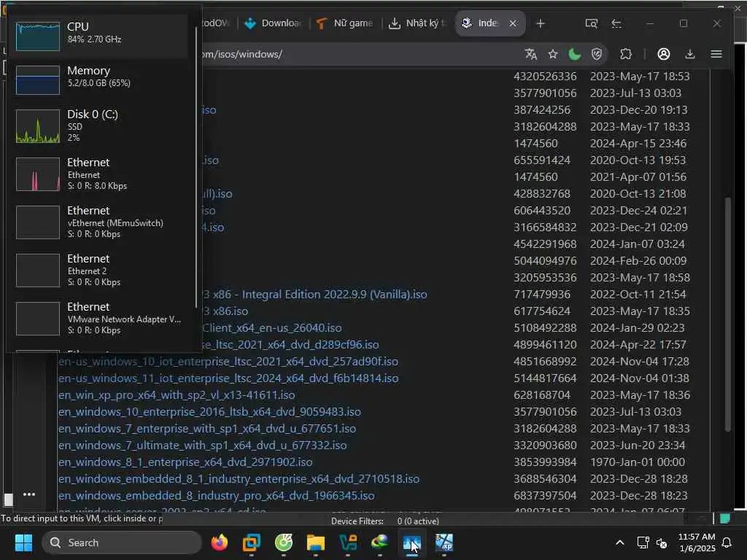This screenshot has width=747, height=560.
Task: Open the muted volume tray icon
Action: 662,542
